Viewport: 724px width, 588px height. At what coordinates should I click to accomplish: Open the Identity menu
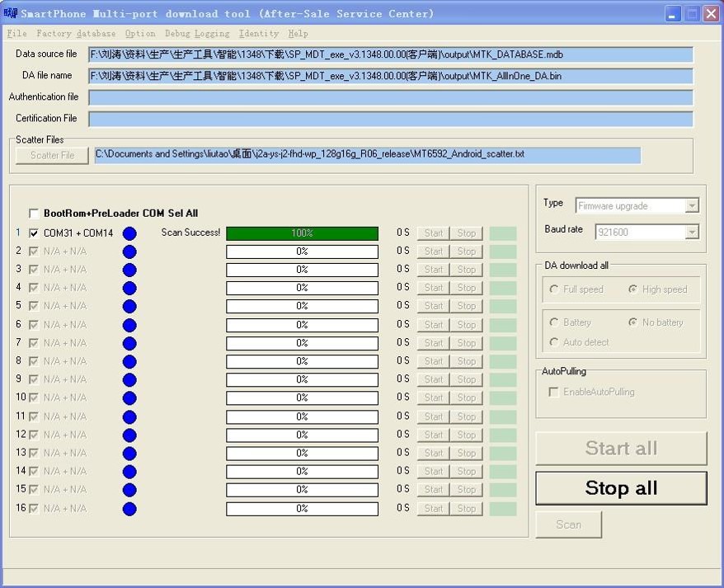coord(259,34)
